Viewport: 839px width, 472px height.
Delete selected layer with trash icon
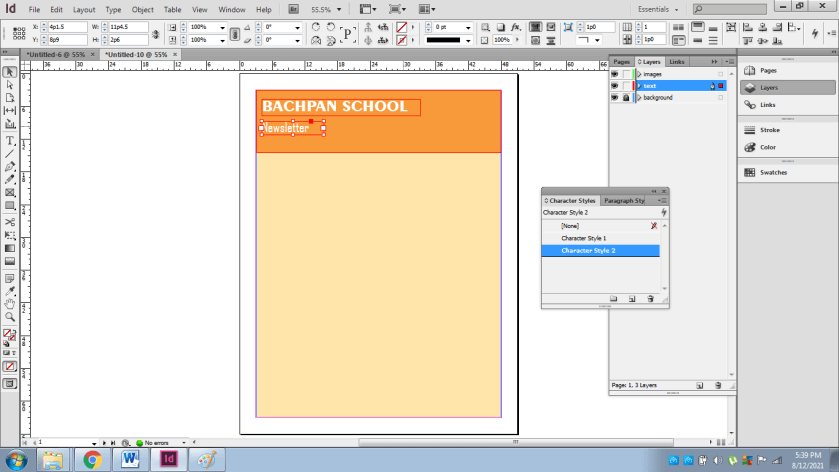click(719, 384)
